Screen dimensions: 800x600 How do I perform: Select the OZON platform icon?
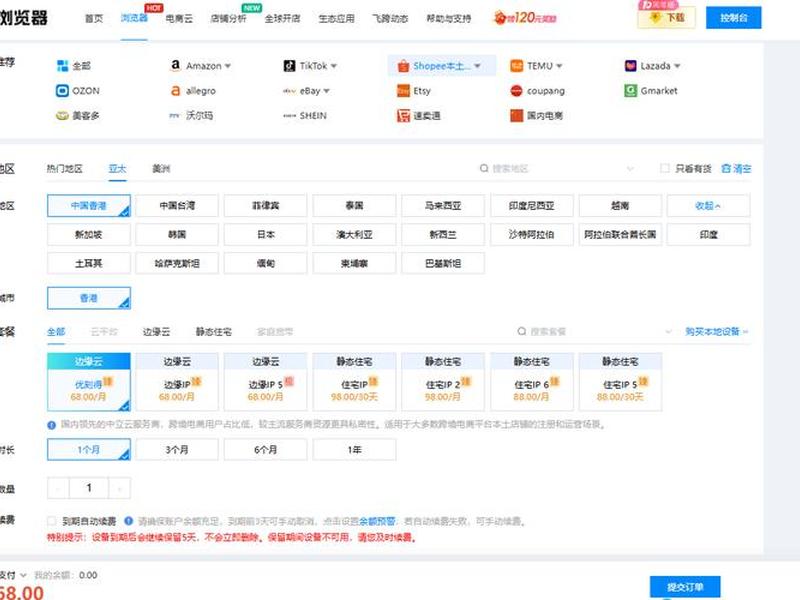[62, 91]
